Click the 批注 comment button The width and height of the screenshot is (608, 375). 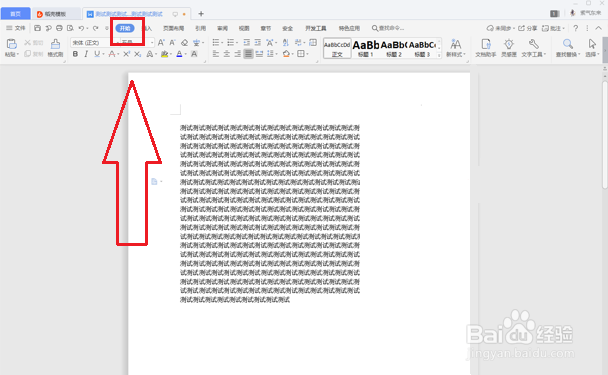click(553, 28)
